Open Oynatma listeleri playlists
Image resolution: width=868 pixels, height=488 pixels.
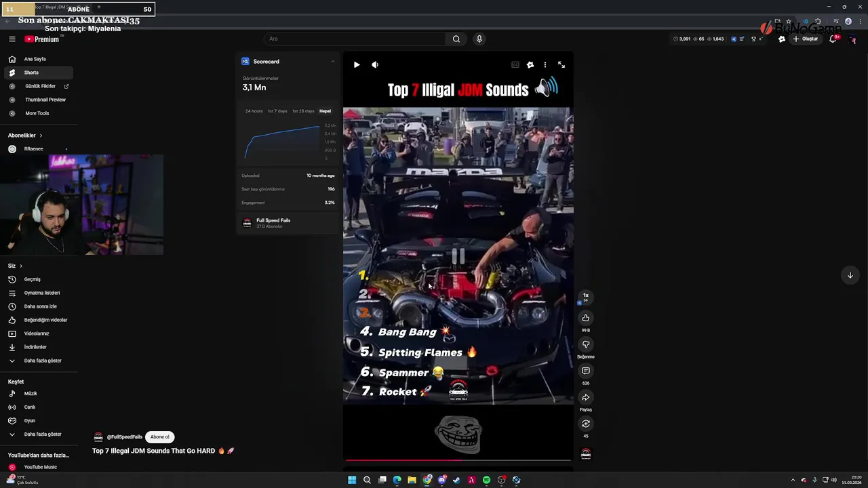[37, 293]
